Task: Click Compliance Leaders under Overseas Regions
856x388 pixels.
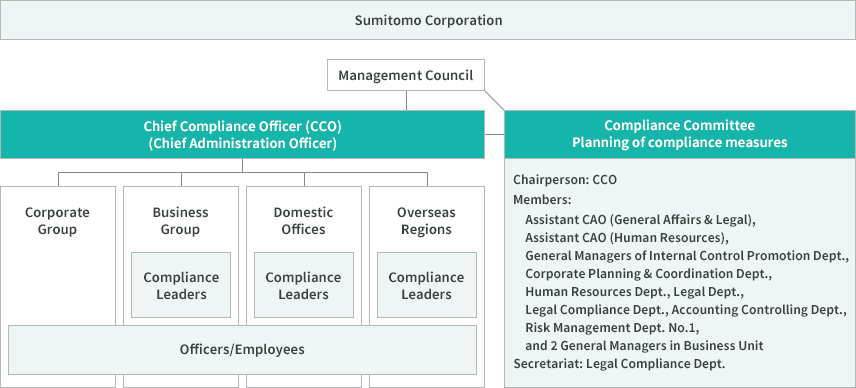Action: [x=426, y=285]
